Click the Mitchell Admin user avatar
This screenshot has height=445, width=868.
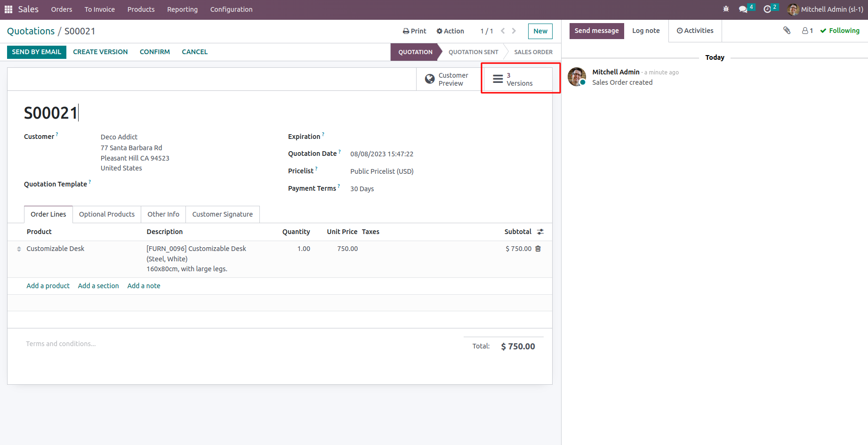[793, 9]
